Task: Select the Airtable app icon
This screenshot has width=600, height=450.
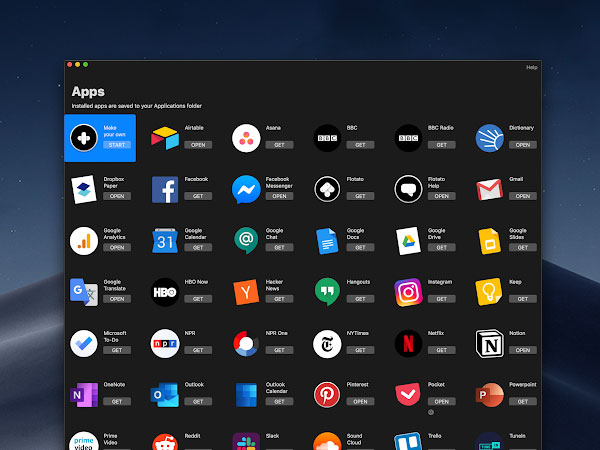Action: coord(165,138)
